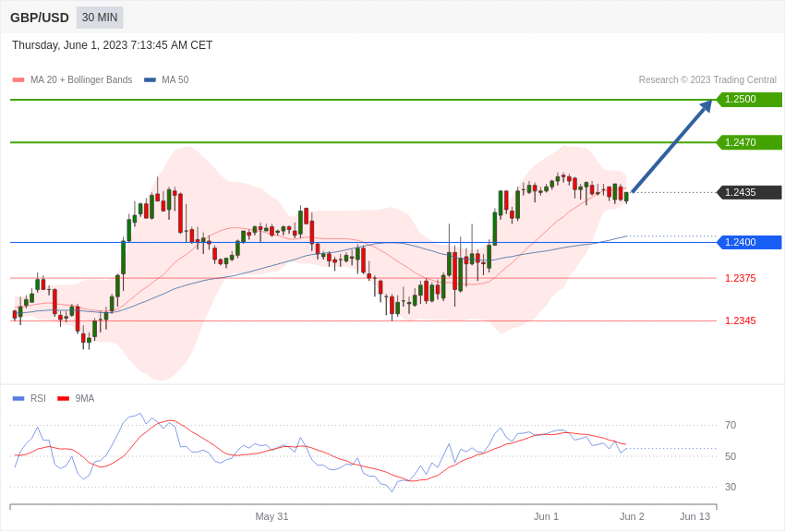The image size is (785, 532).
Task: Click the May 31 date axis label
Action: click(x=272, y=517)
